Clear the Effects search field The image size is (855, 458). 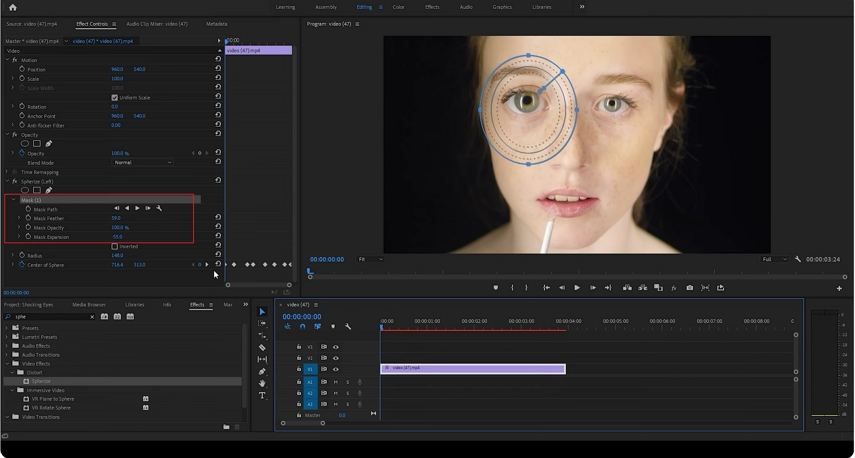pyautogui.click(x=92, y=317)
